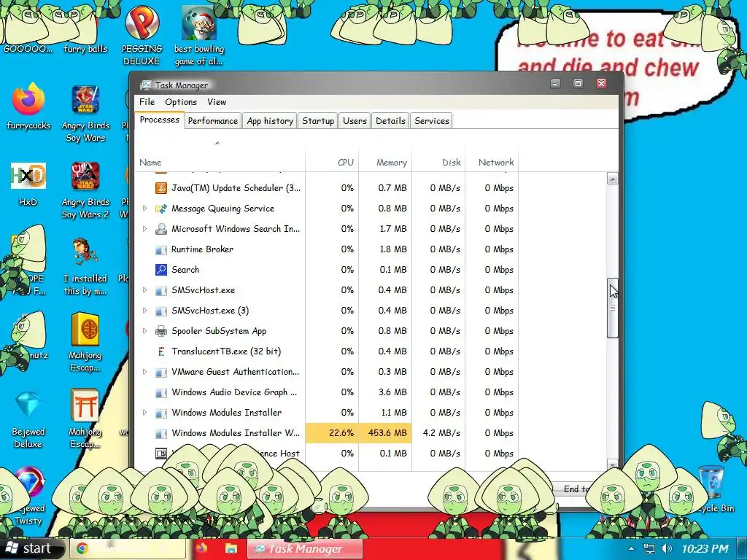The width and height of the screenshot is (747, 560).
Task: Click the TranslucentTB.exe process icon
Action: click(x=161, y=351)
